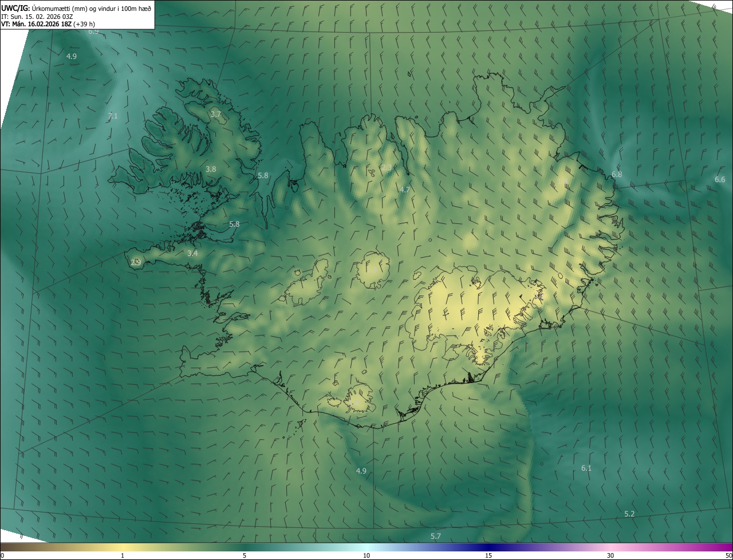
Task: Click the 4.9 value label below the header box
Action: click(x=72, y=56)
